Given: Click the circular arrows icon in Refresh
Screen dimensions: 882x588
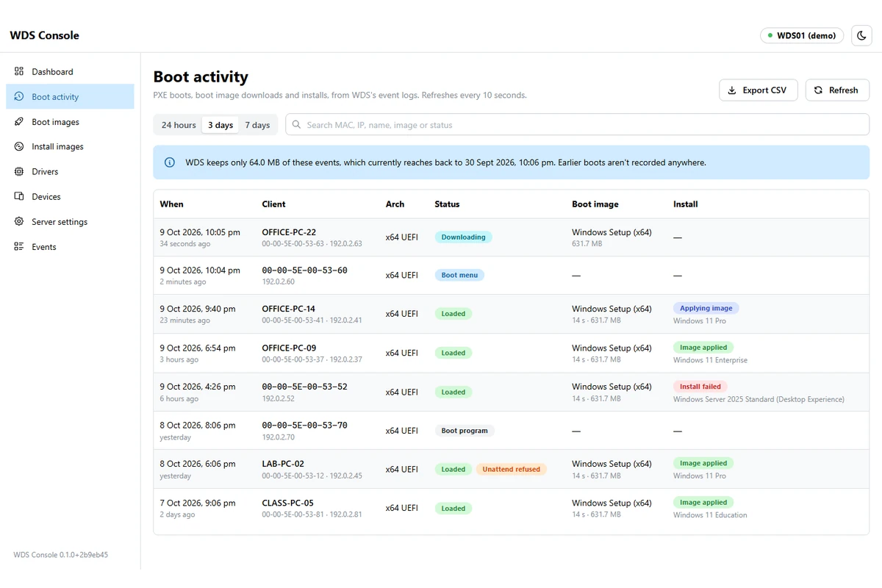Looking at the screenshot, I should 818,90.
